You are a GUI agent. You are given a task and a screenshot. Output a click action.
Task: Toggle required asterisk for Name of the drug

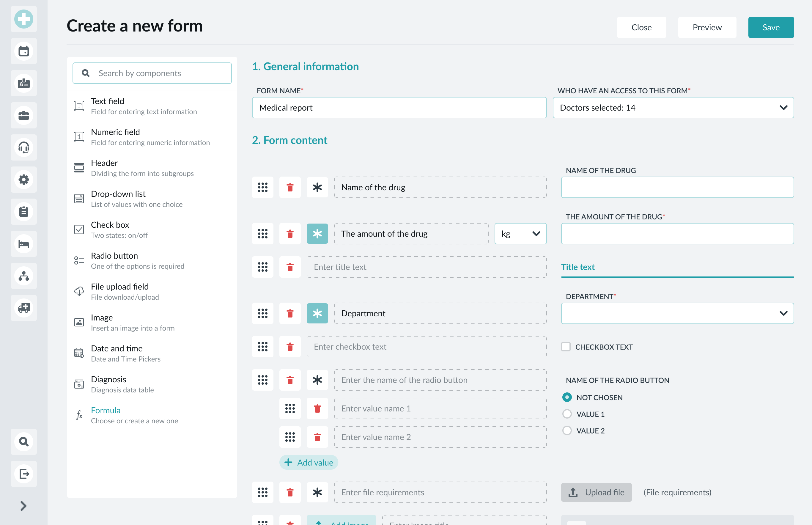coord(317,187)
